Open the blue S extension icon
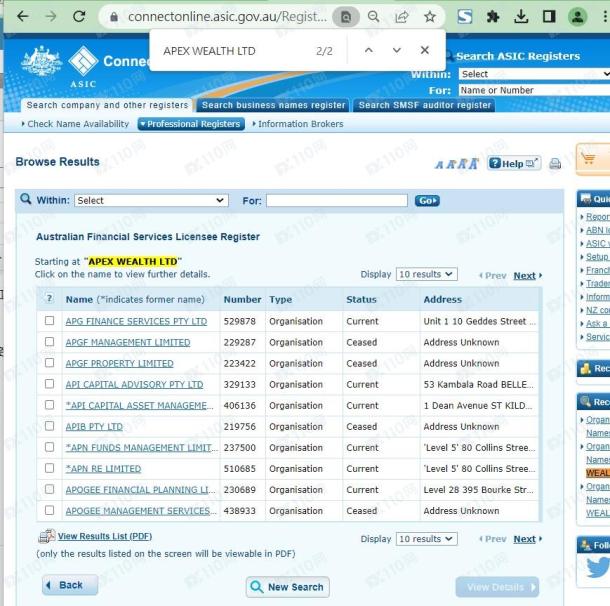Viewport: 610px width, 606px height. pyautogui.click(x=465, y=17)
